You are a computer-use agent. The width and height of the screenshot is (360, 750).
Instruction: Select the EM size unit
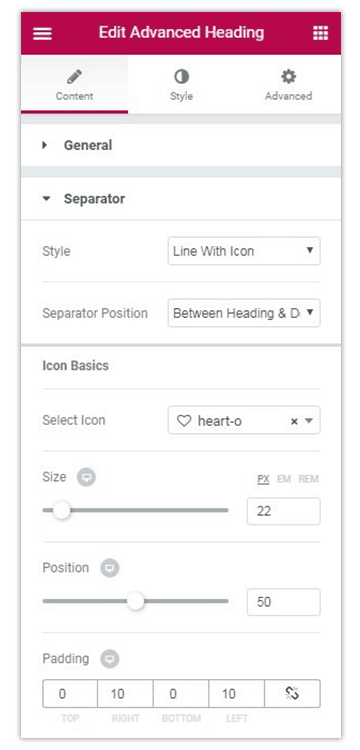[284, 479]
